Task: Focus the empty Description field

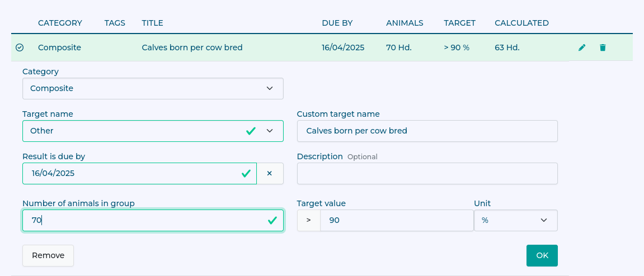Action: pos(427,173)
